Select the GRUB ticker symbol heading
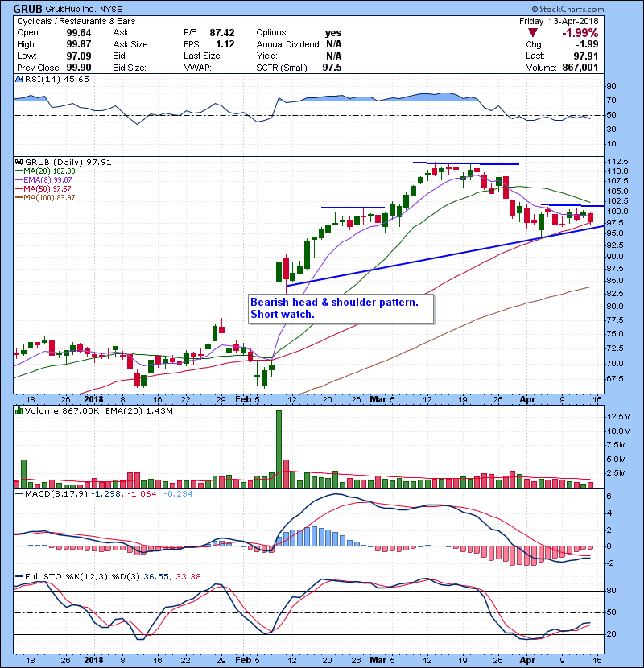 coord(27,9)
